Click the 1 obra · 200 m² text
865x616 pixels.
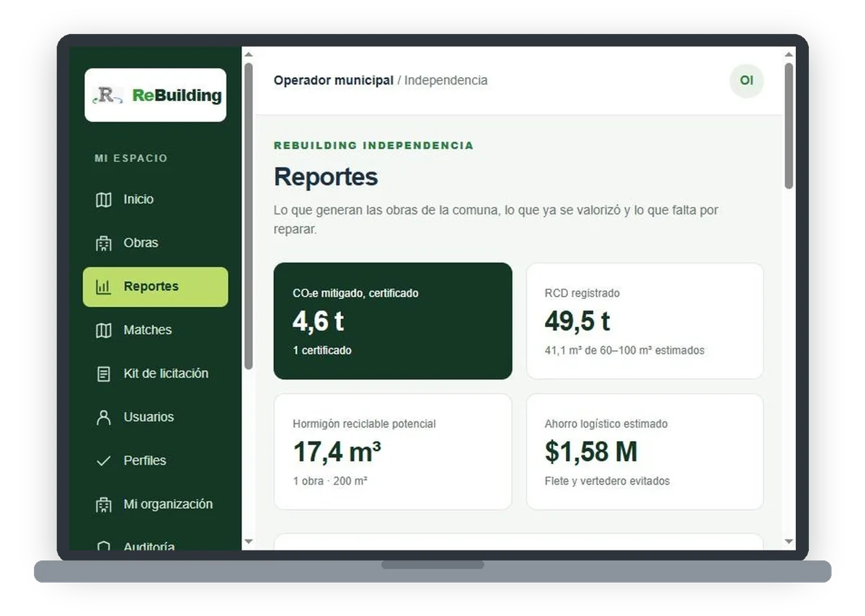point(330,481)
